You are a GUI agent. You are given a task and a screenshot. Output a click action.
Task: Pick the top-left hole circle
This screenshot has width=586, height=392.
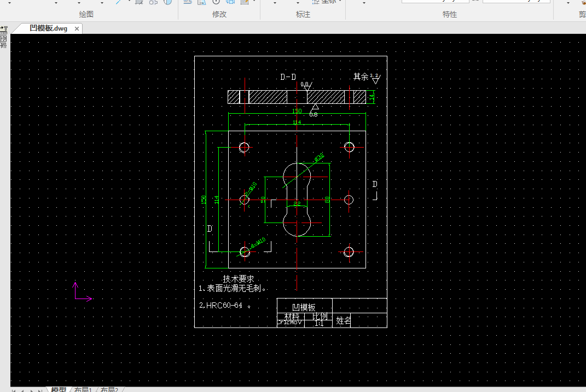pyautogui.click(x=244, y=148)
